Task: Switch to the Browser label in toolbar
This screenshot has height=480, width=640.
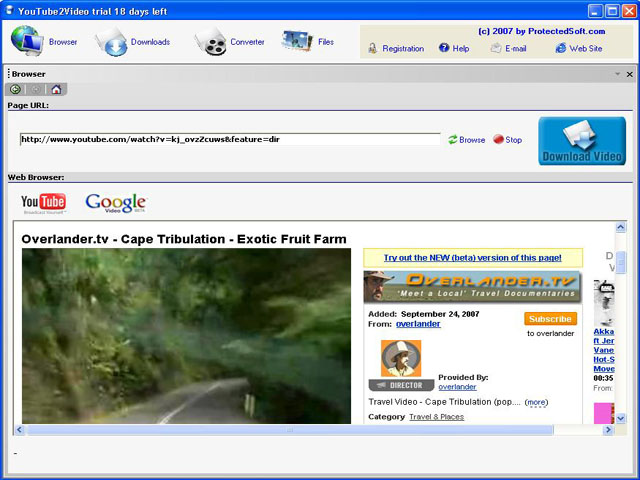Action: [x=63, y=42]
